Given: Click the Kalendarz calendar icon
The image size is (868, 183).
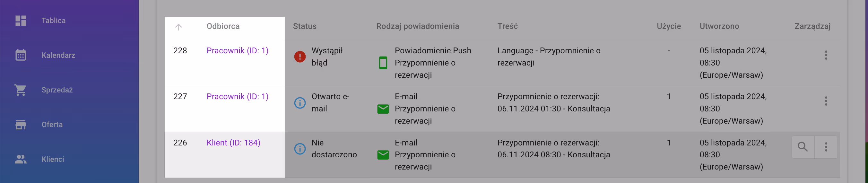Looking at the screenshot, I should (x=21, y=55).
